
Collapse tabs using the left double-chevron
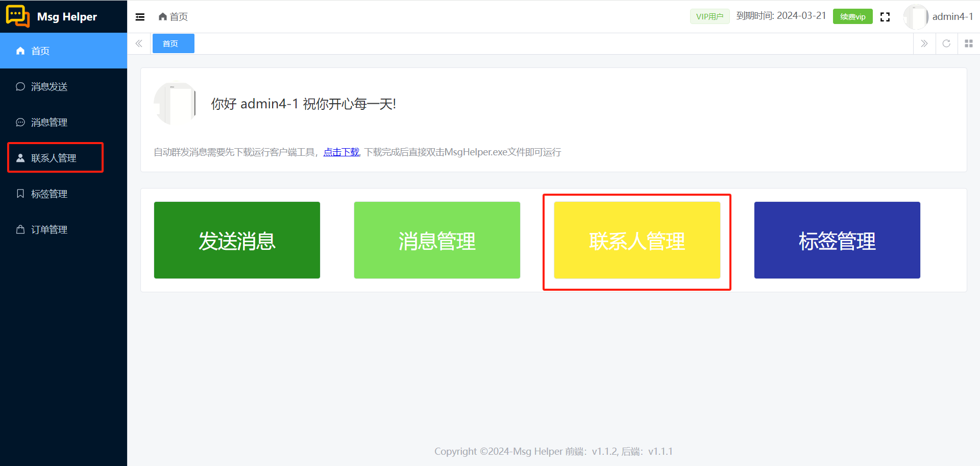(139, 43)
